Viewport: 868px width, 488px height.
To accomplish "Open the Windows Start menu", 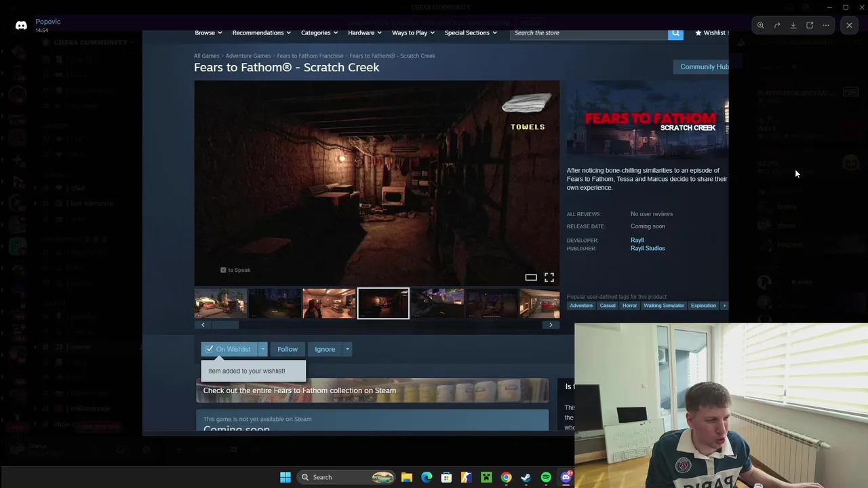I will [x=285, y=477].
